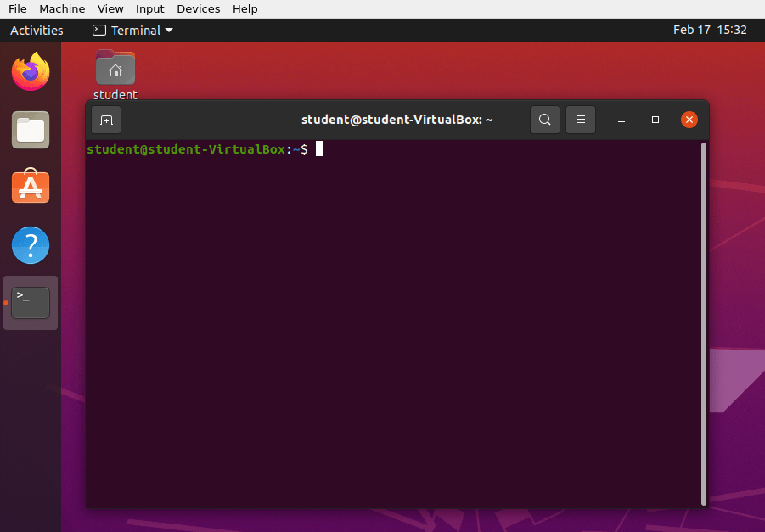Image resolution: width=765 pixels, height=532 pixels.
Task: Expand the Terminal dropdown in the top bar
Action: point(132,30)
